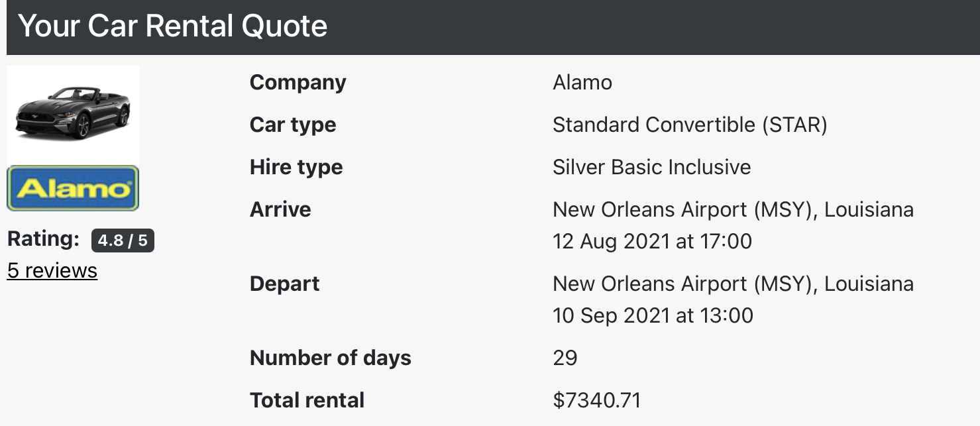This screenshot has height=426, width=980.
Task: Click the Your Car Rental Quote header
Action: (x=173, y=27)
